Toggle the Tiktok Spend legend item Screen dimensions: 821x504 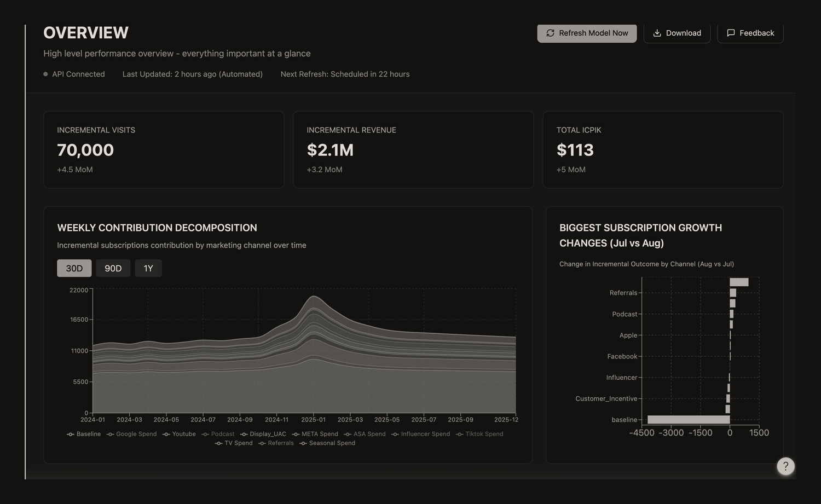(x=479, y=434)
